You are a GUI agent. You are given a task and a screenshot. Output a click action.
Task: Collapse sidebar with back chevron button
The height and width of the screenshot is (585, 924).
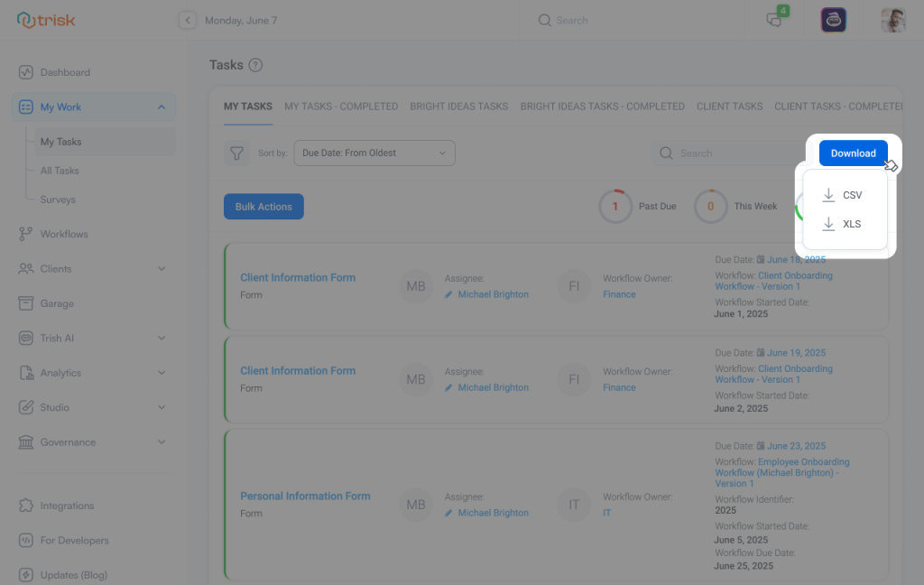(x=188, y=20)
